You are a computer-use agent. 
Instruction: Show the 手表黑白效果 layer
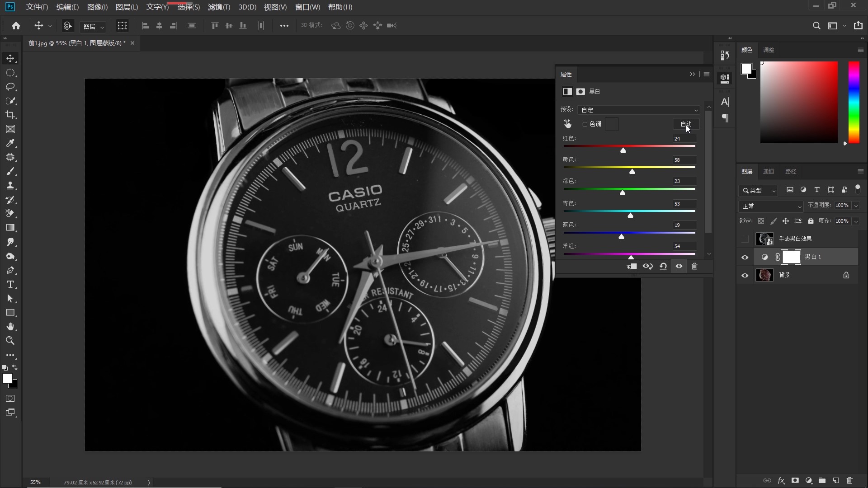(x=745, y=239)
